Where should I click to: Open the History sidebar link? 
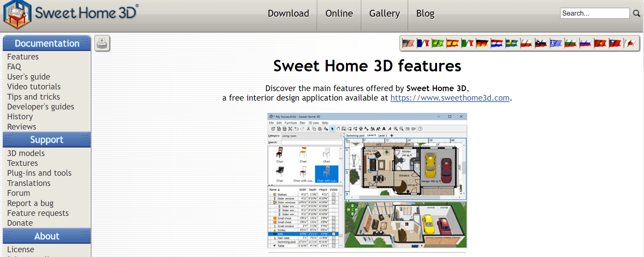(20, 117)
